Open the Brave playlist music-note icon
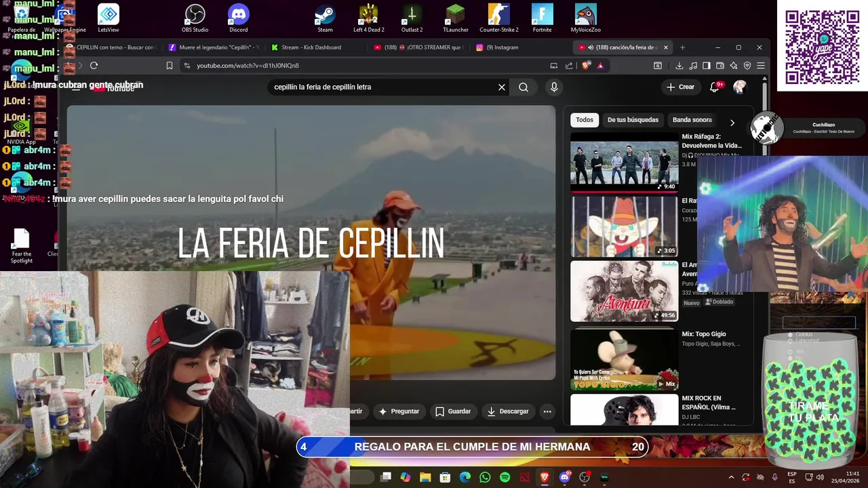 coord(692,66)
